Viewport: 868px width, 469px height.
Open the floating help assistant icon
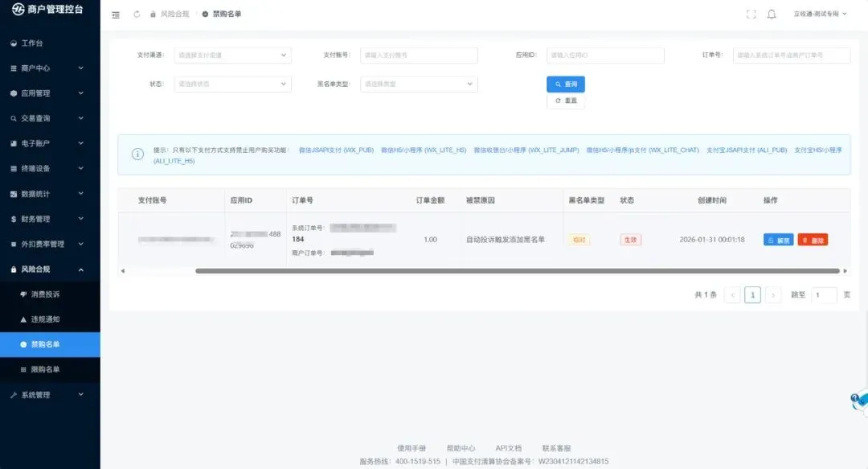(859, 401)
